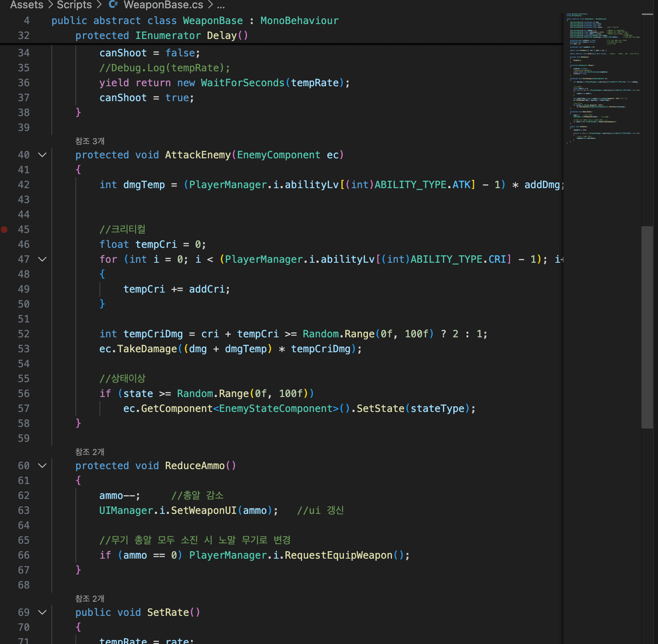
Task: Click 'RequestEquipWeapon' call on line 66
Action: pos(339,555)
